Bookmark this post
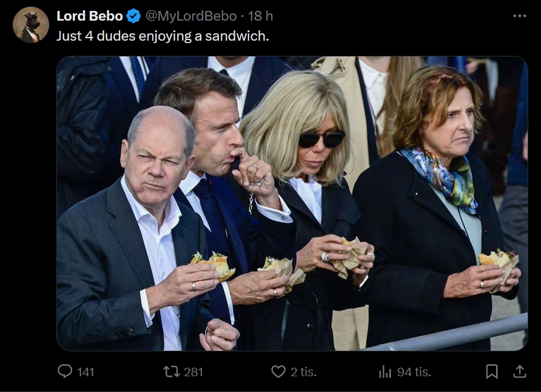 coord(492,371)
